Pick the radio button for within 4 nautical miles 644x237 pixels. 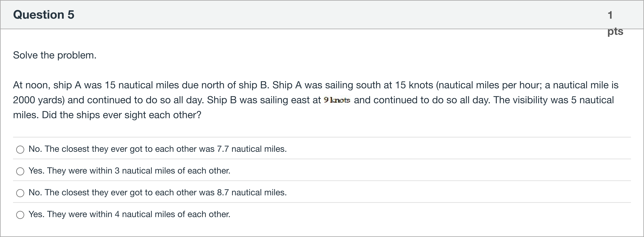click(x=20, y=215)
